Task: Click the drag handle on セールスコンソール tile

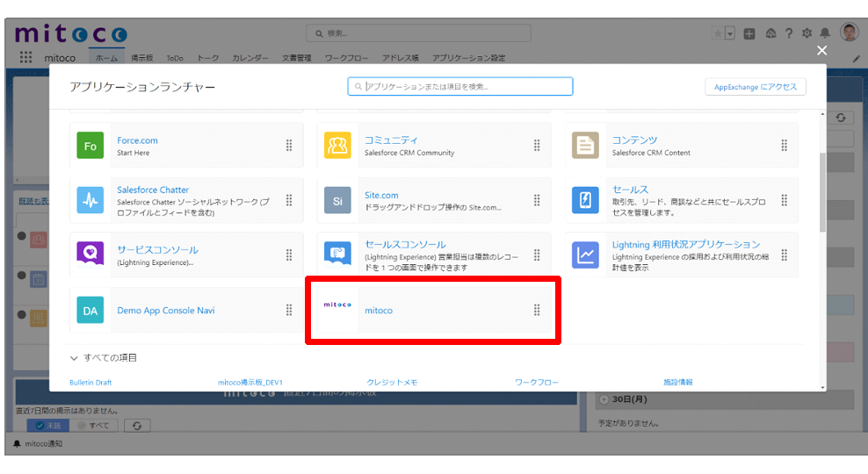Action: [x=537, y=255]
